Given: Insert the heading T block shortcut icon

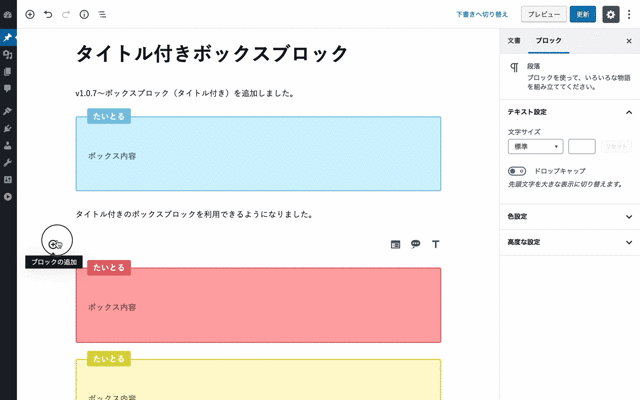Looking at the screenshot, I should 436,244.
